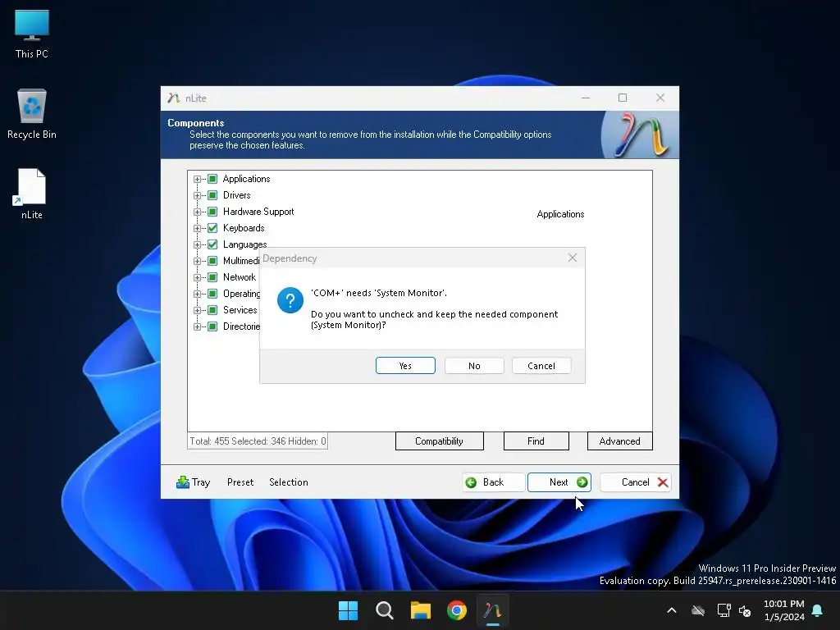840x630 pixels.
Task: Open File Explorer from taskbar
Action: [x=421, y=610]
